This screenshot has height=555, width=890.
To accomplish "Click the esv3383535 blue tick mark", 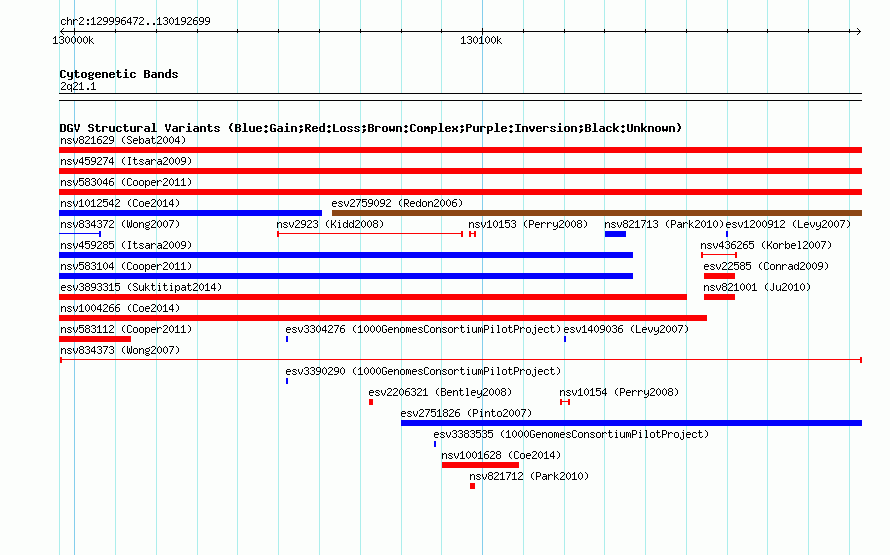I will 435,444.
